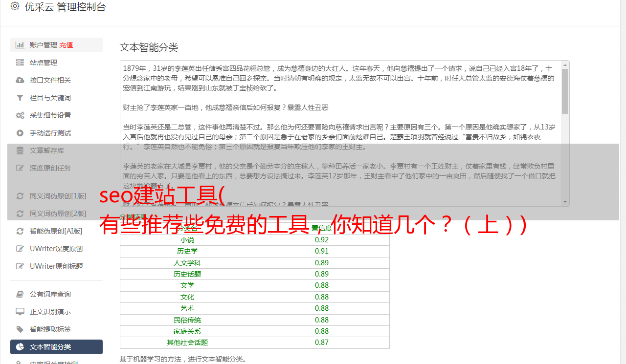Viewport: 626px width, 364px height.
Task: Click the 0.91 confidence value
Action: [x=322, y=251]
